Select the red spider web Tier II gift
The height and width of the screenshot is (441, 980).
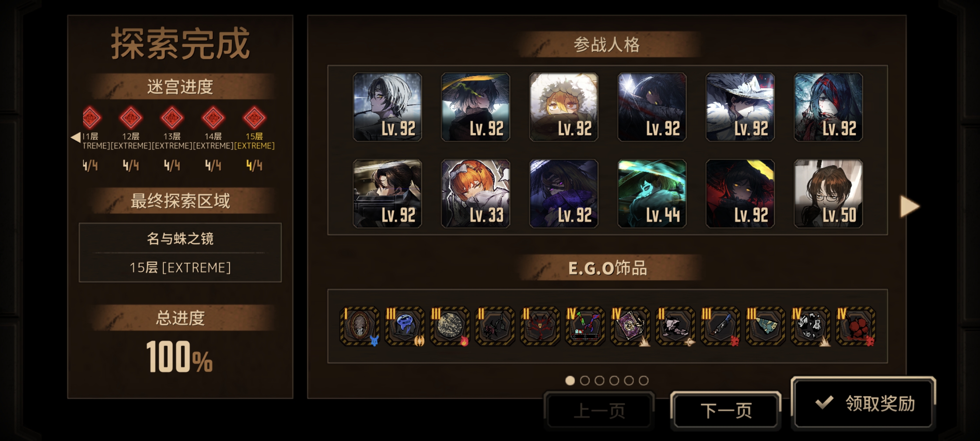pyautogui.click(x=540, y=326)
